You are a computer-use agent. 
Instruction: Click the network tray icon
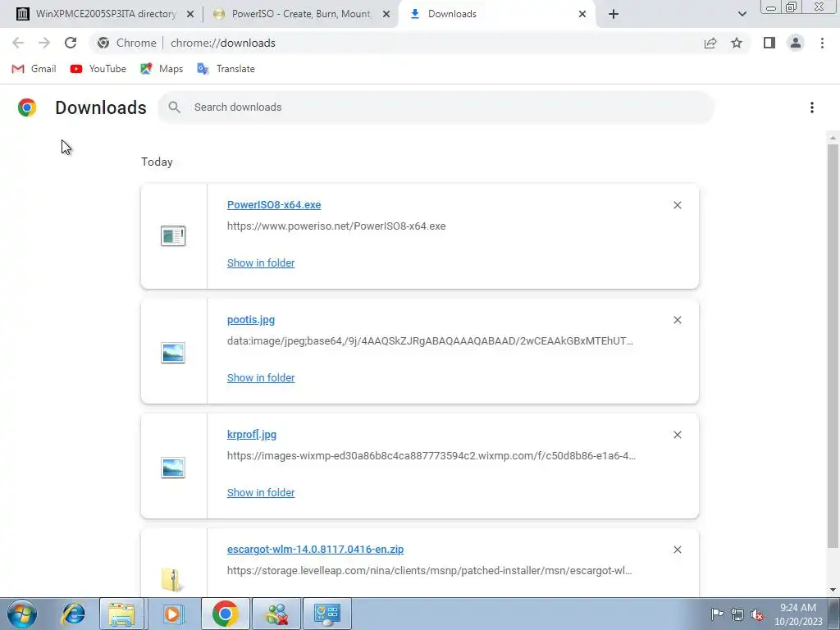737,614
